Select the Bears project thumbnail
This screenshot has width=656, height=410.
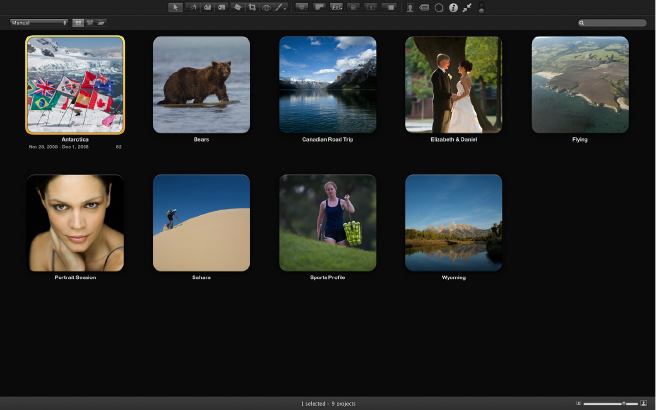[x=201, y=85]
